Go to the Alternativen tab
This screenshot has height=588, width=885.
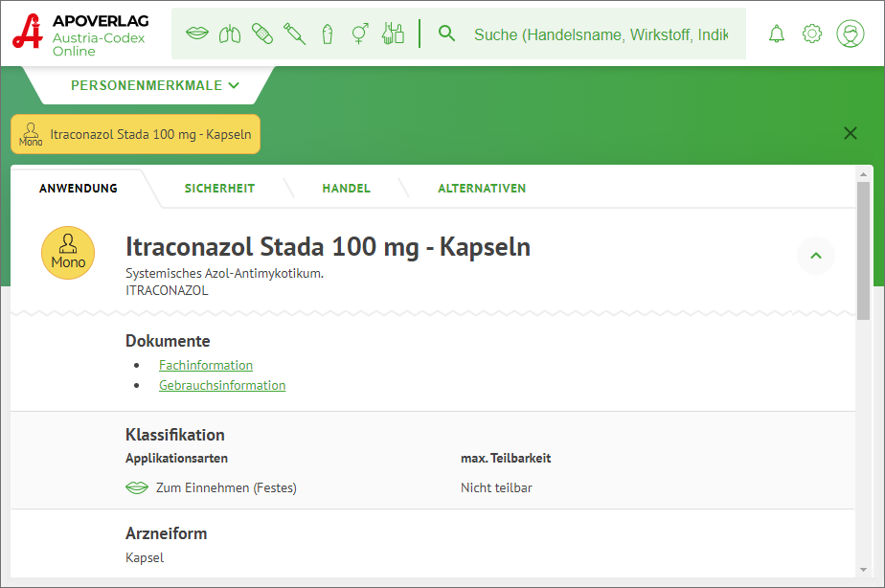point(482,189)
